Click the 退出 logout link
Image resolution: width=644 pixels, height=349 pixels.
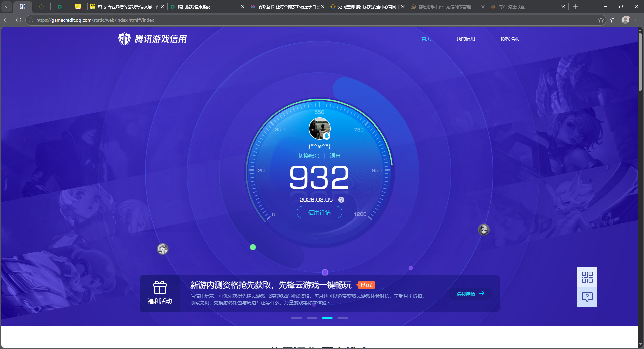pos(335,156)
